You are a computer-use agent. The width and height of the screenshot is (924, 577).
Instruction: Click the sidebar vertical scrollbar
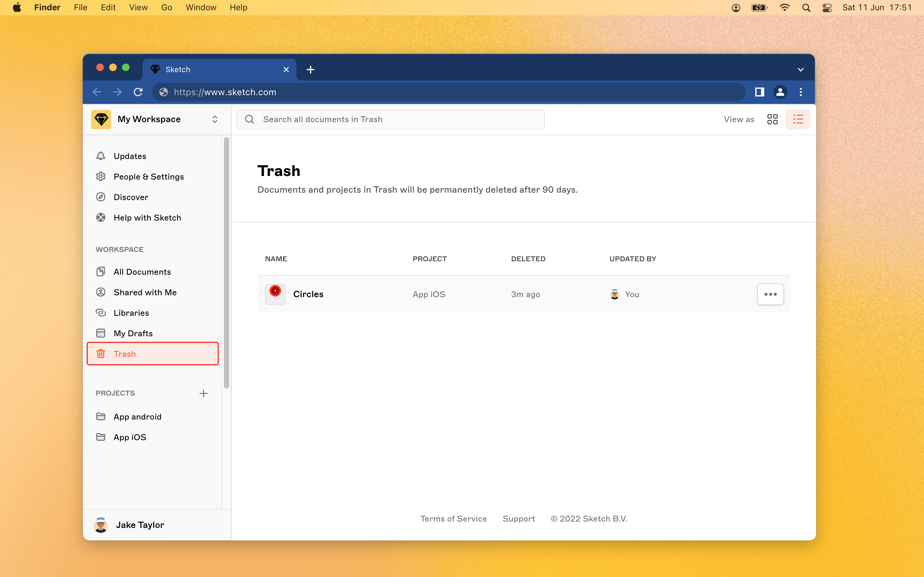click(x=227, y=263)
